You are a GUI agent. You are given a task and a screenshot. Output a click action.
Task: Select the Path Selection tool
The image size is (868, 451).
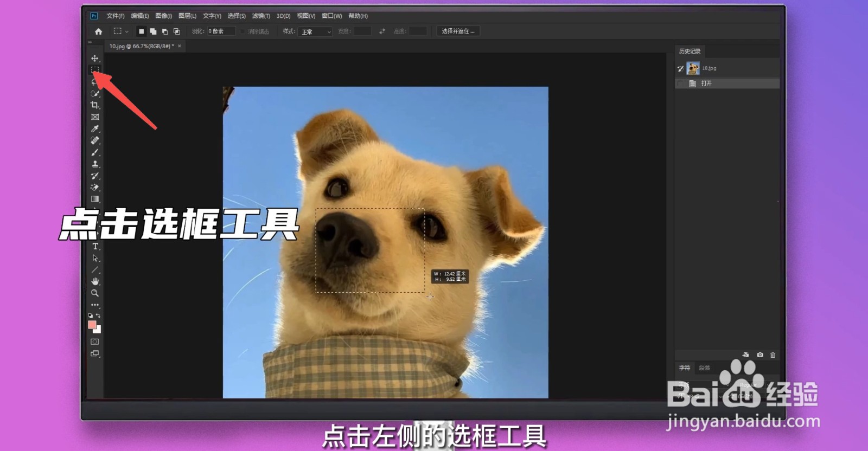click(x=95, y=258)
